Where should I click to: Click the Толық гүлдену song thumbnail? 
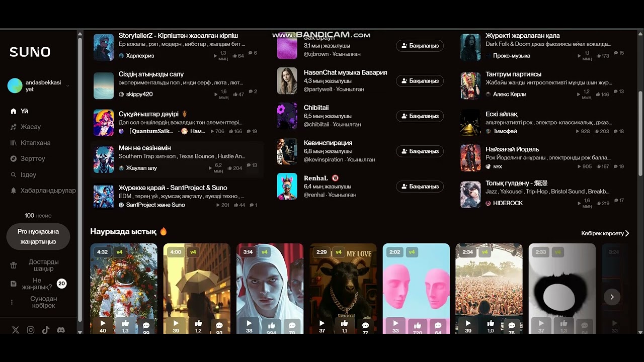(470, 195)
